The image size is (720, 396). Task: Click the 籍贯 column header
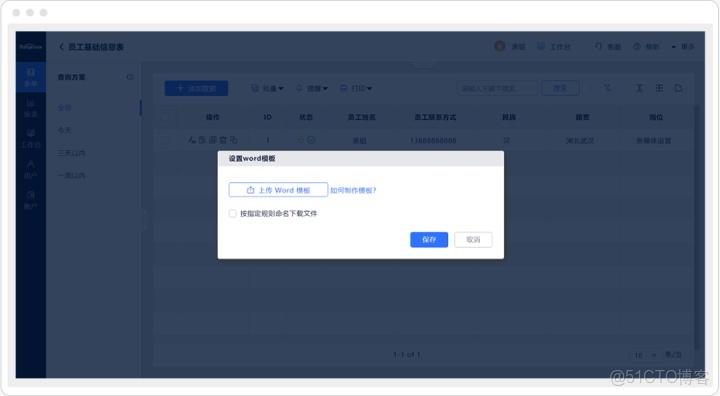tap(582, 117)
